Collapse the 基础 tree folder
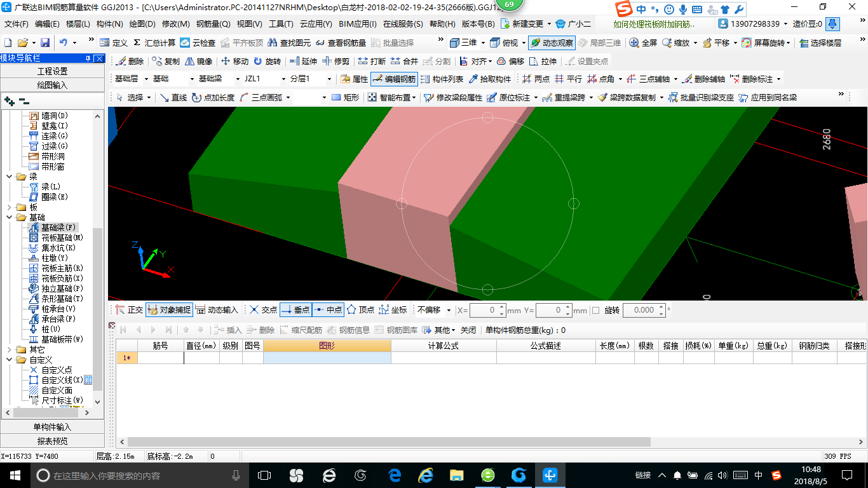868x488 pixels. pyautogui.click(x=9, y=217)
